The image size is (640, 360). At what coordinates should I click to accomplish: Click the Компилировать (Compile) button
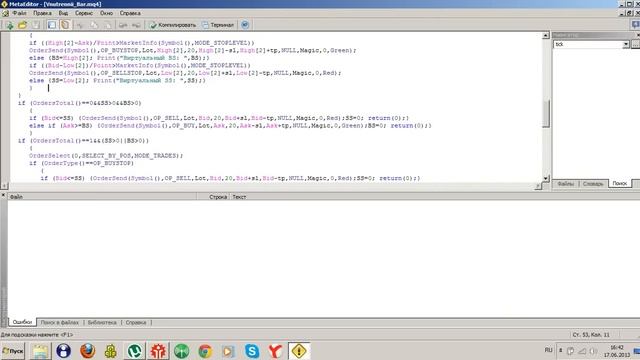(172, 25)
